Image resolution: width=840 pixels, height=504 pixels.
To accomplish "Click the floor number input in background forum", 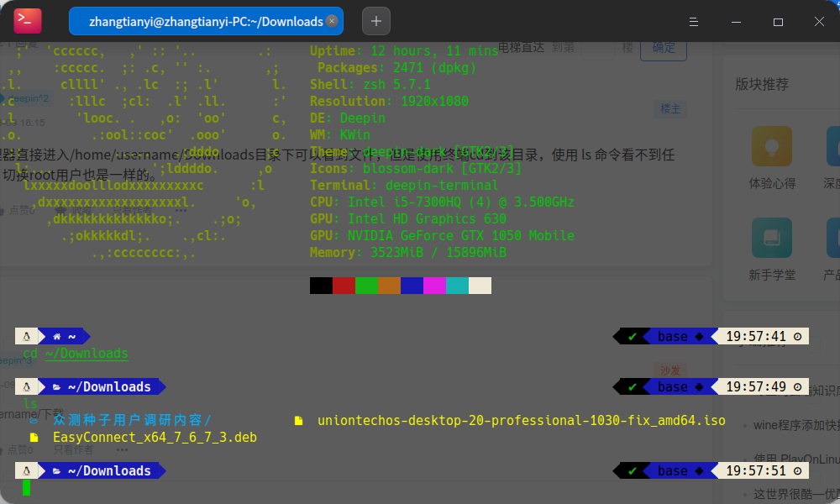I will click(598, 50).
